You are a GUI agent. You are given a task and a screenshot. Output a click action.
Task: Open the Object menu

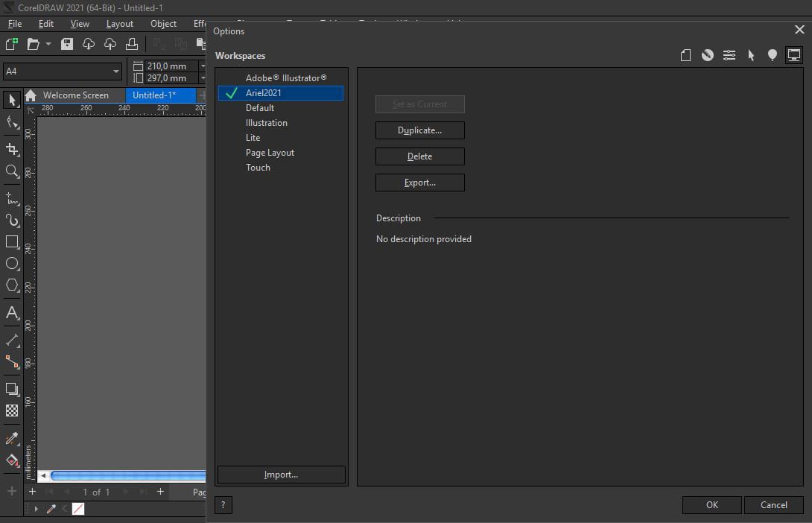pyautogui.click(x=163, y=24)
